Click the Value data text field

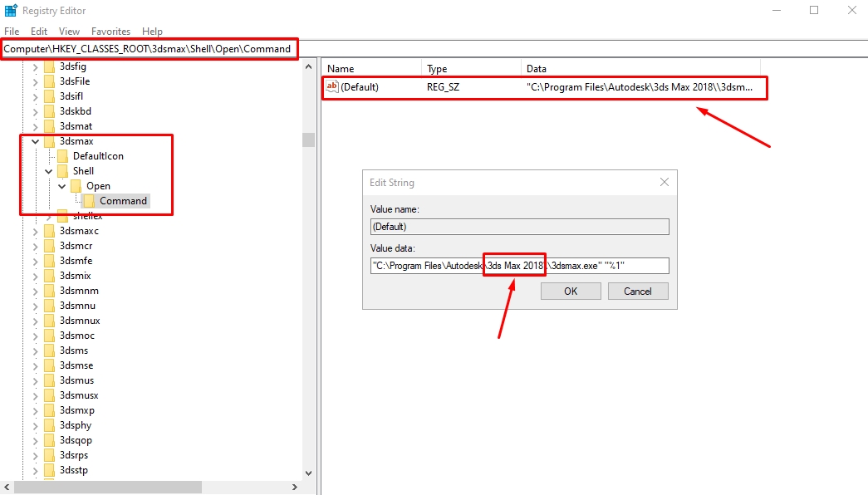(519, 266)
